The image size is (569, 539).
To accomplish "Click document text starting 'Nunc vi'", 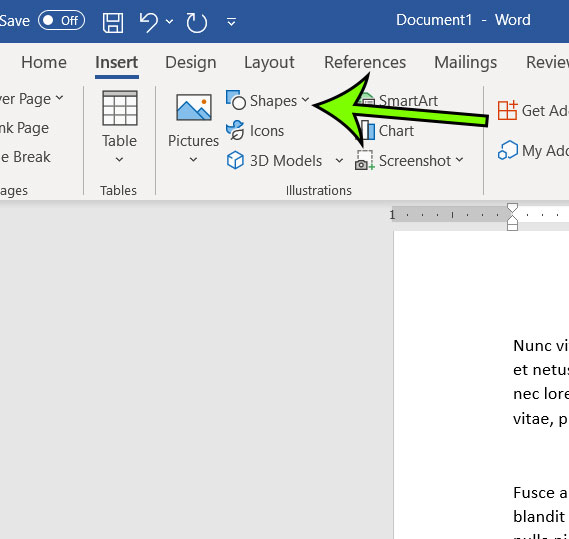I will point(541,346).
